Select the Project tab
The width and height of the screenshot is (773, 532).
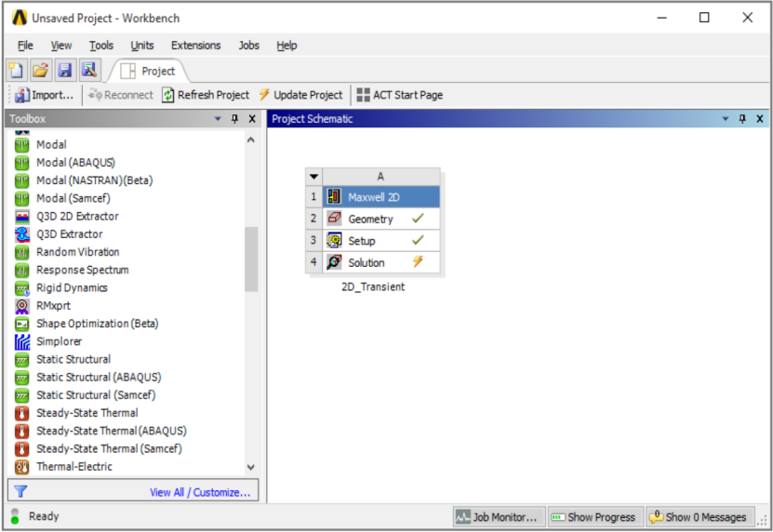(x=149, y=71)
